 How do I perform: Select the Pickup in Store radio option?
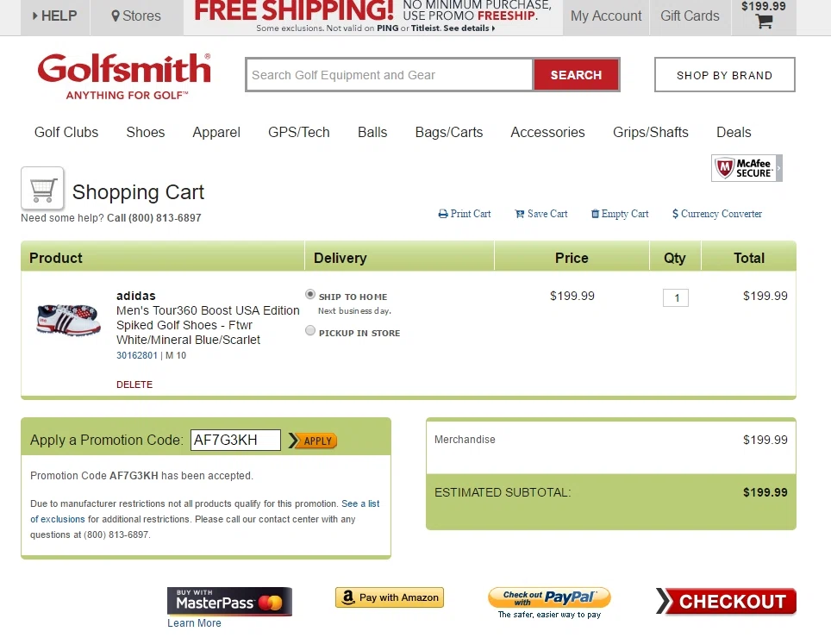[310, 331]
